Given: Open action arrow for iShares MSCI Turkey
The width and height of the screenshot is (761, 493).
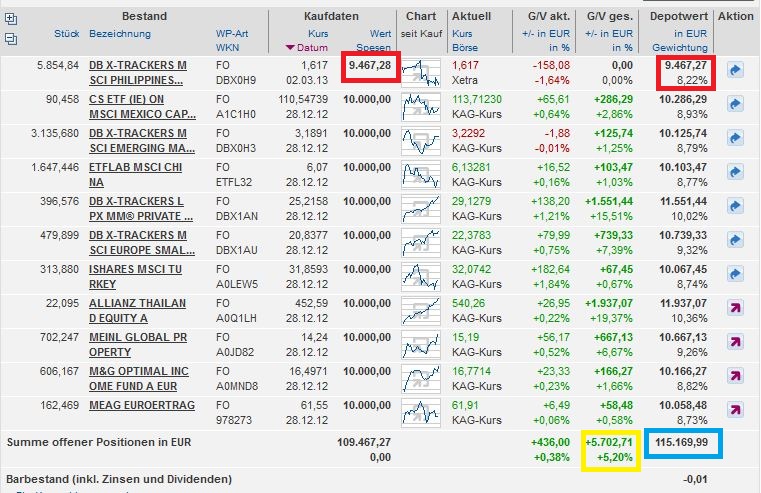Looking at the screenshot, I should click(735, 274).
